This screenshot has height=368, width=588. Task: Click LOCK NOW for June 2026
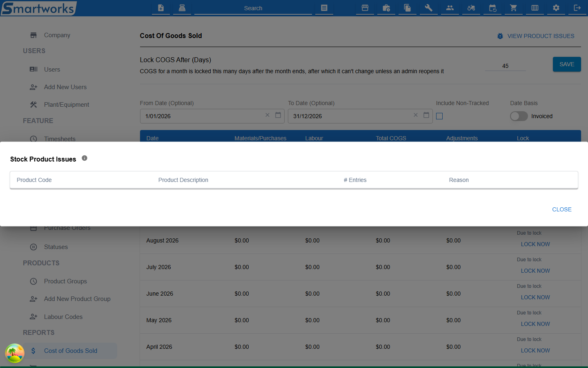point(535,297)
